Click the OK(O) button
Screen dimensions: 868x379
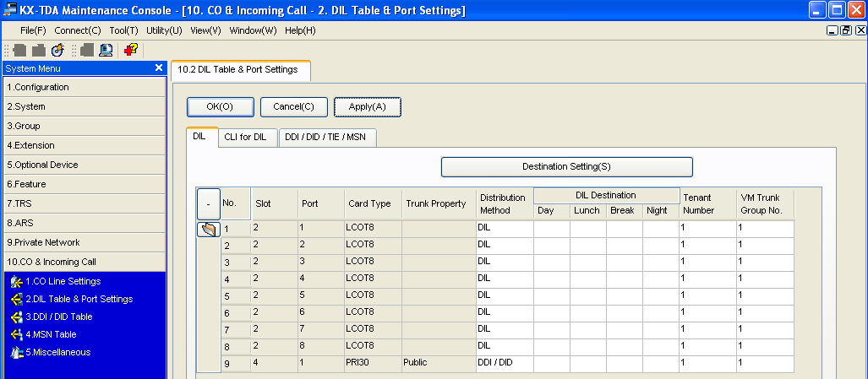pos(221,107)
